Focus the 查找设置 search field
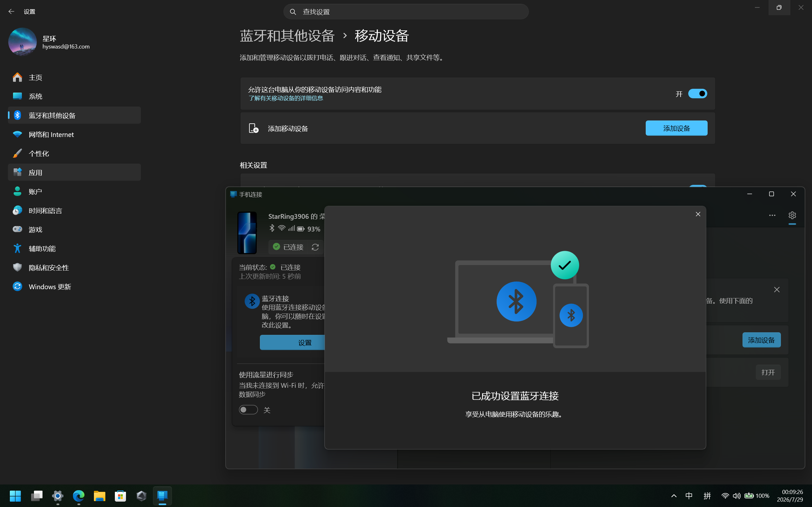 click(x=406, y=12)
